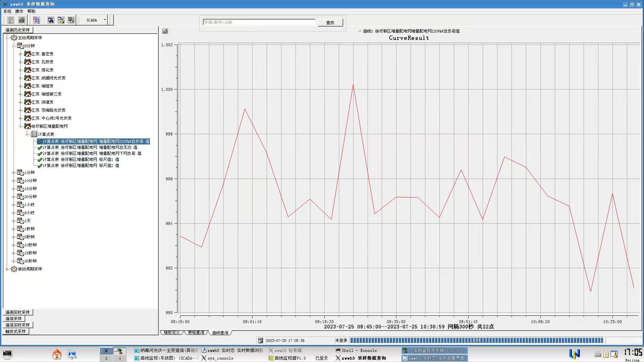
Task: Click the floppy disk save-as icon
Action: point(71,20)
